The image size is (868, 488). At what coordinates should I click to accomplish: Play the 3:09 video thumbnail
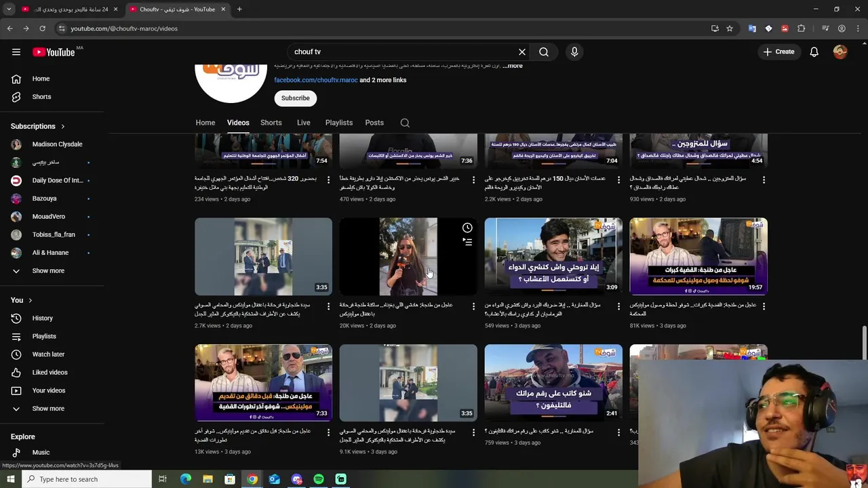[553, 256]
